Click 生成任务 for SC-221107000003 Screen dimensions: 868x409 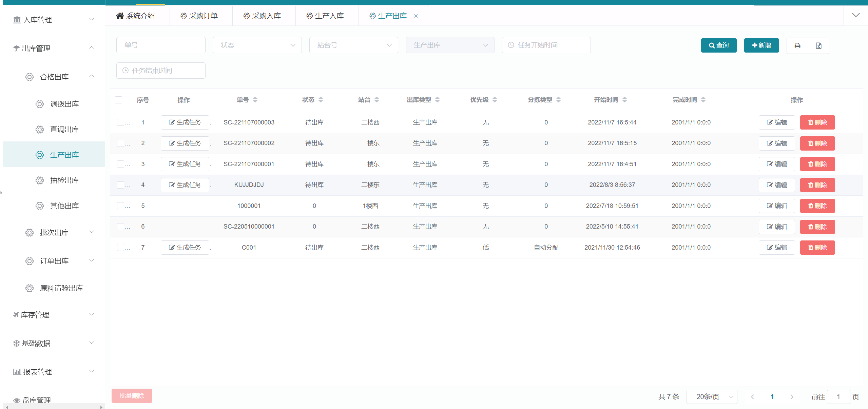coord(185,122)
